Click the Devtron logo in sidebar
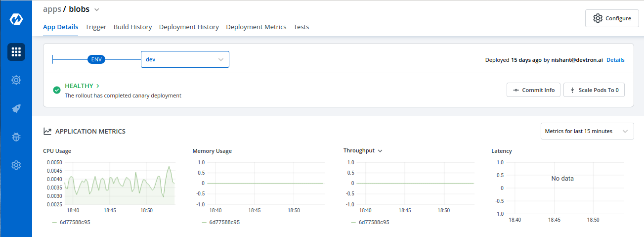Image resolution: width=644 pixels, height=237 pixels. tap(16, 20)
